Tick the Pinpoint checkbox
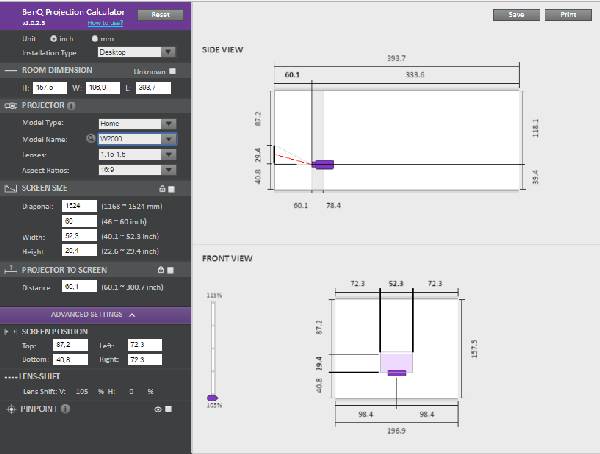This screenshot has width=600, height=454. (x=168, y=409)
